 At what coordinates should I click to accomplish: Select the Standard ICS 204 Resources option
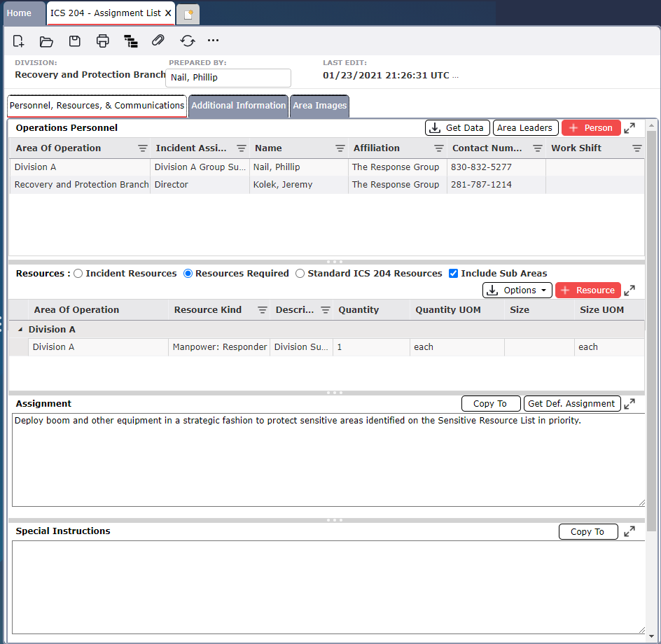pos(300,274)
